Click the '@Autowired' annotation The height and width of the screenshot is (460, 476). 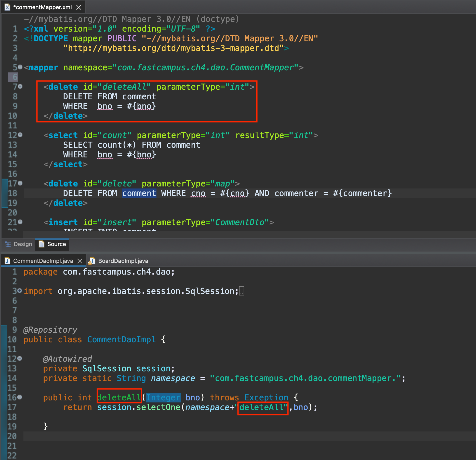(x=68, y=359)
